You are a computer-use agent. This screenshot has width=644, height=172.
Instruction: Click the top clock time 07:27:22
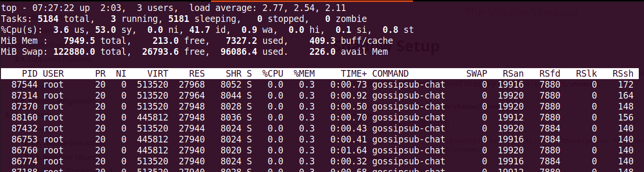(x=53, y=9)
